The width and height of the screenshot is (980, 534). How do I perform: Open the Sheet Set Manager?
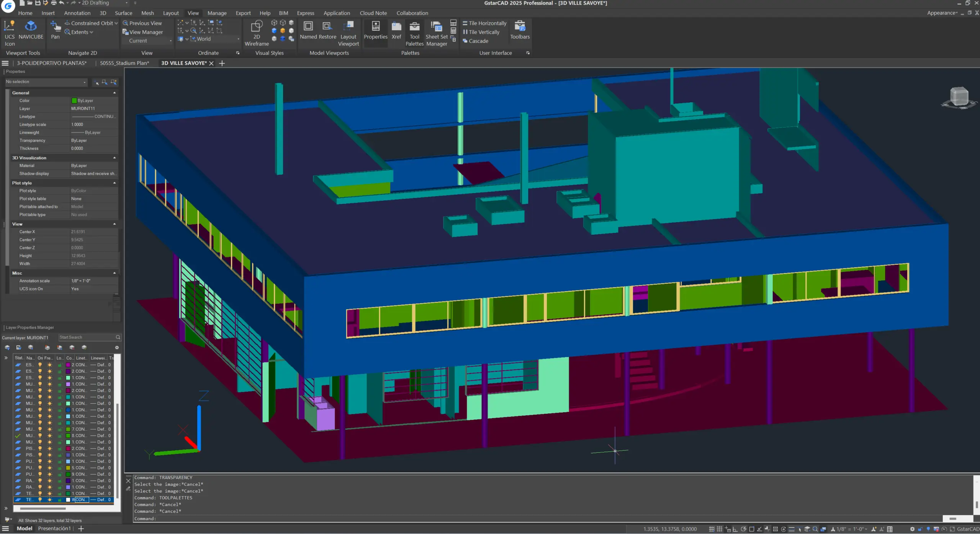pos(436,33)
